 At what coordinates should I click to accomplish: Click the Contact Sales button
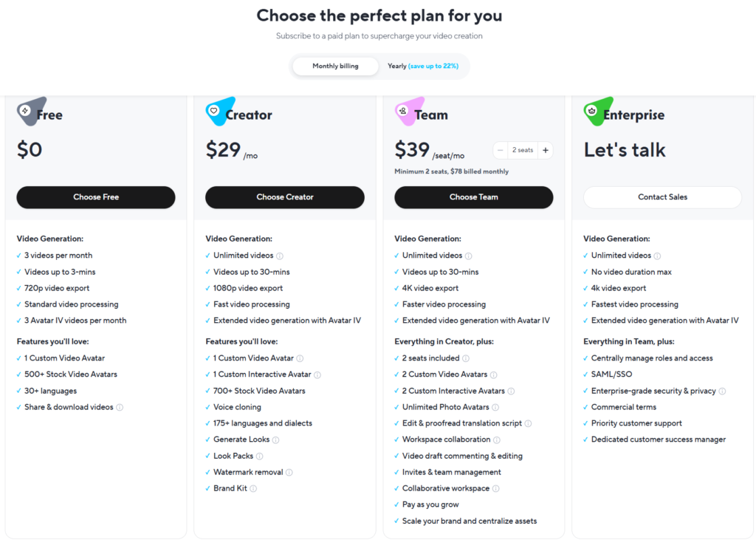pos(662,197)
